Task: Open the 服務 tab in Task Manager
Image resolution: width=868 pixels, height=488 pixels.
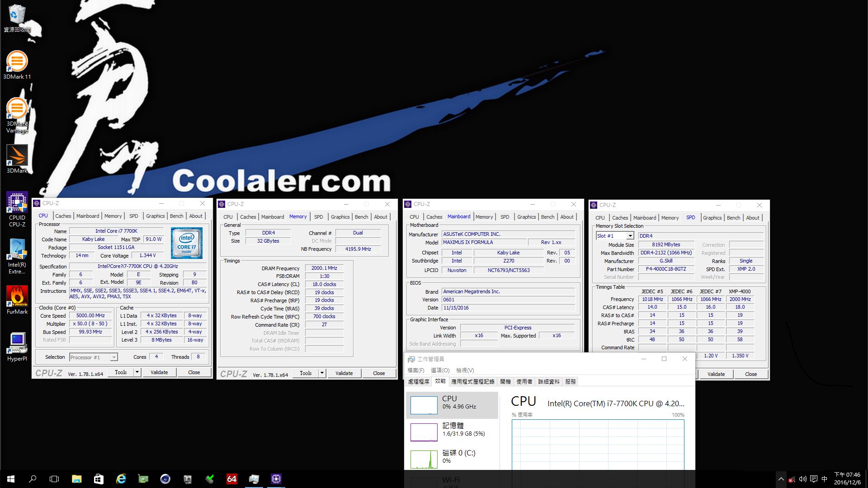Action: (570, 382)
